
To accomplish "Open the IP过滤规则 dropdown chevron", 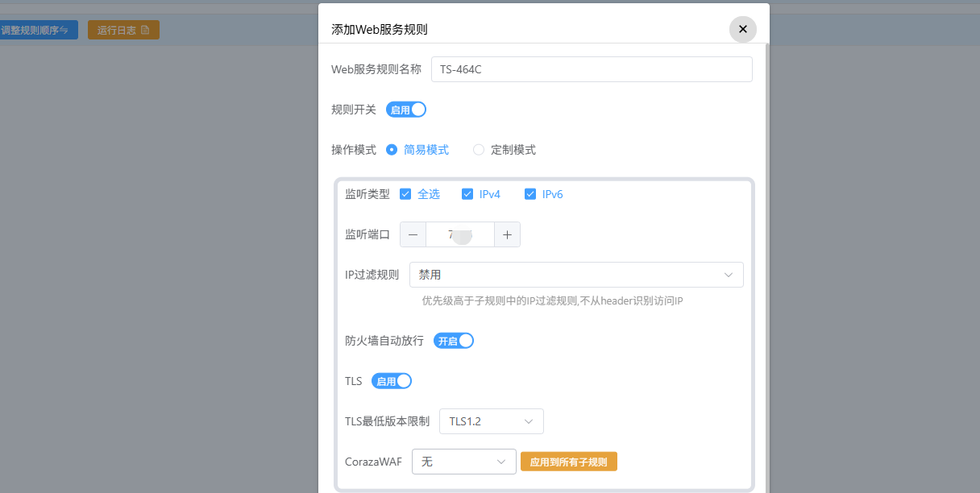I will [x=728, y=275].
